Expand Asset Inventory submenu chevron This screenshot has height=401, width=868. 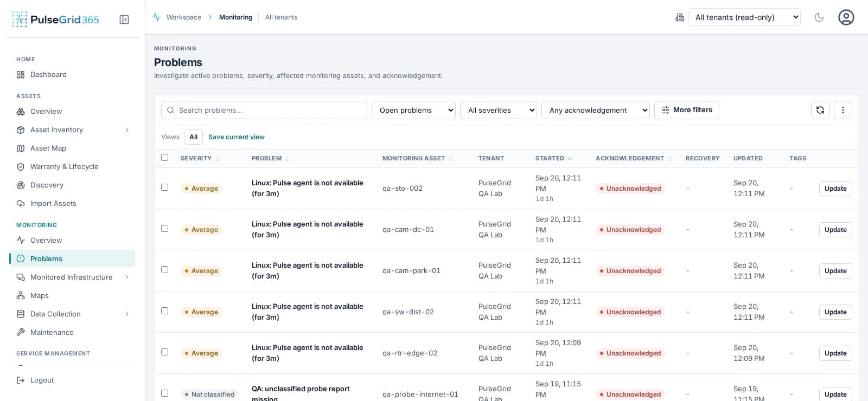click(127, 130)
